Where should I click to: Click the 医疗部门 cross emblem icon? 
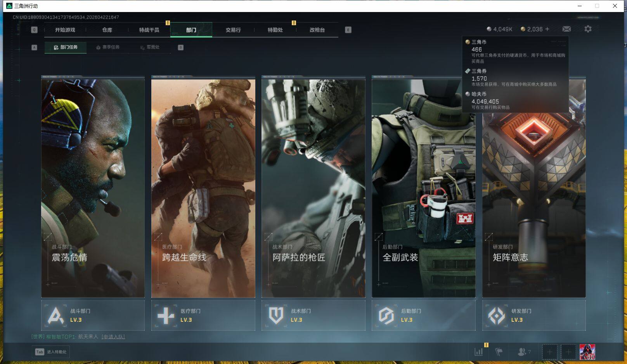click(166, 316)
